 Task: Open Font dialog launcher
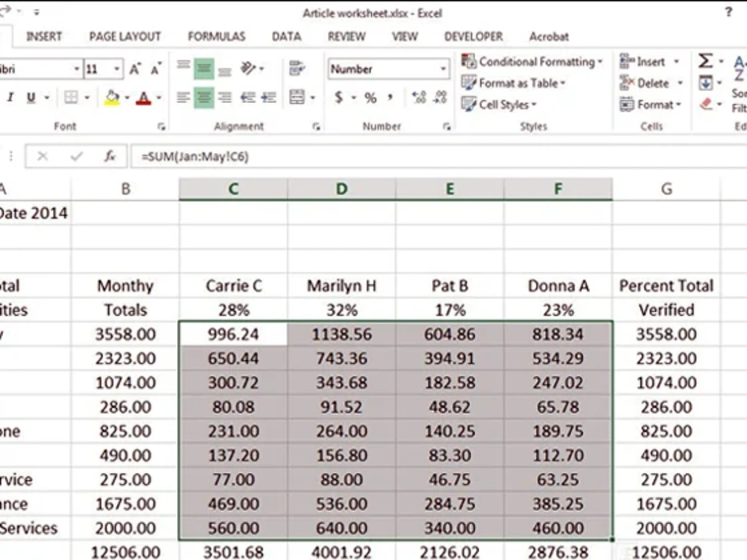tap(161, 126)
